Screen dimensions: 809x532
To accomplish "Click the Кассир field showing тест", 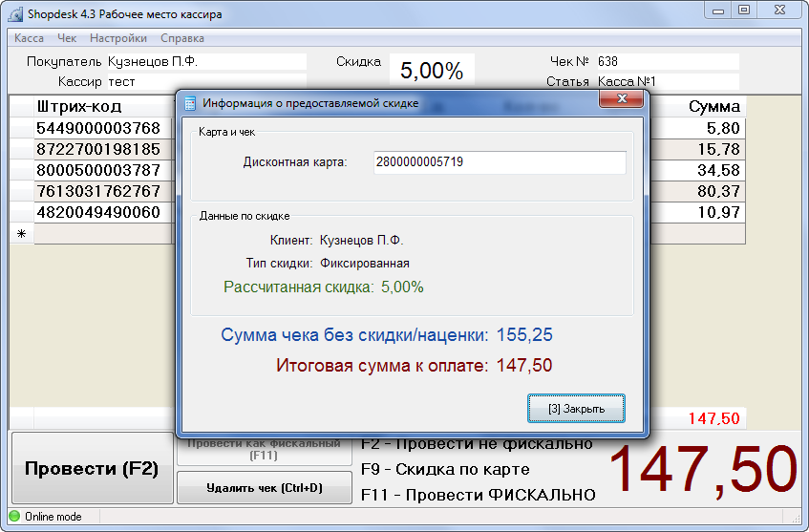I will tap(206, 81).
